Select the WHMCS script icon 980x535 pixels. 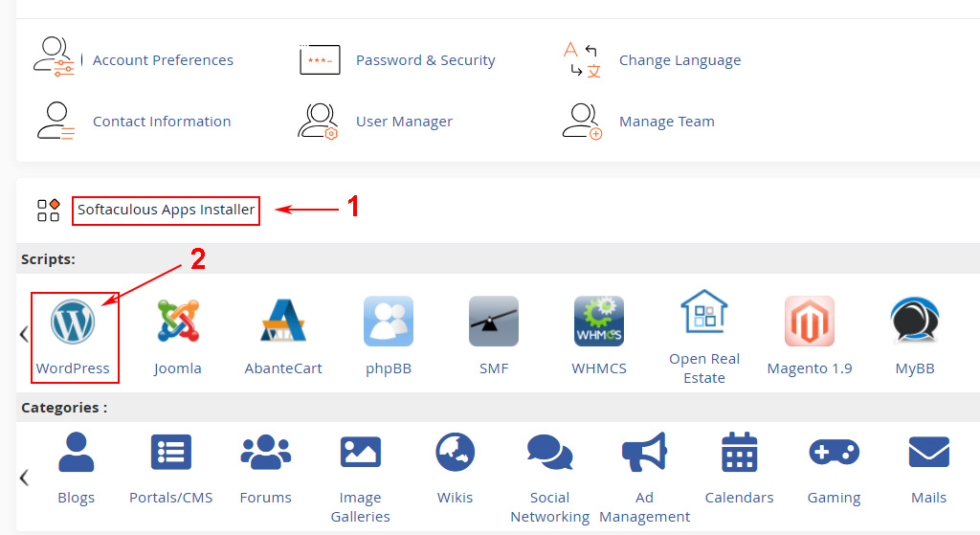click(x=599, y=322)
